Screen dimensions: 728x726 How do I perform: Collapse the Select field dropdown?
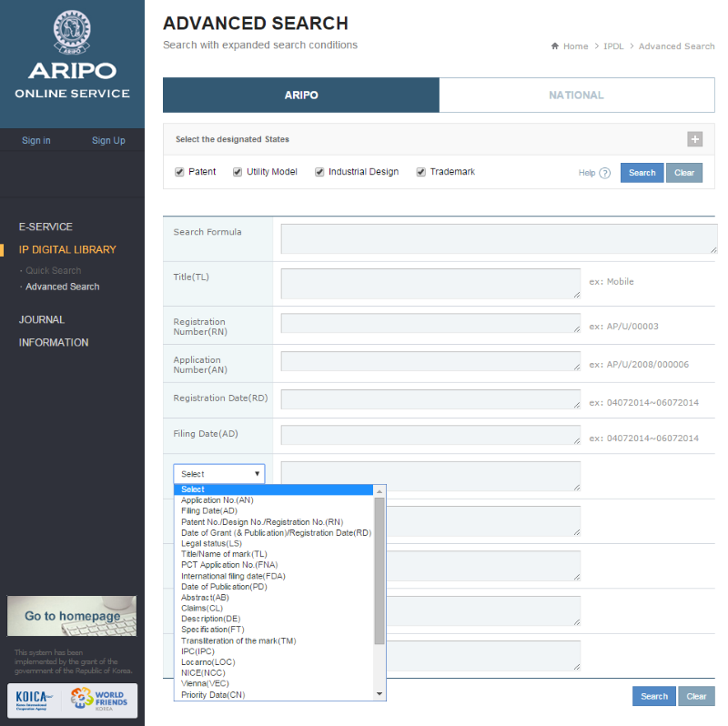(x=219, y=474)
